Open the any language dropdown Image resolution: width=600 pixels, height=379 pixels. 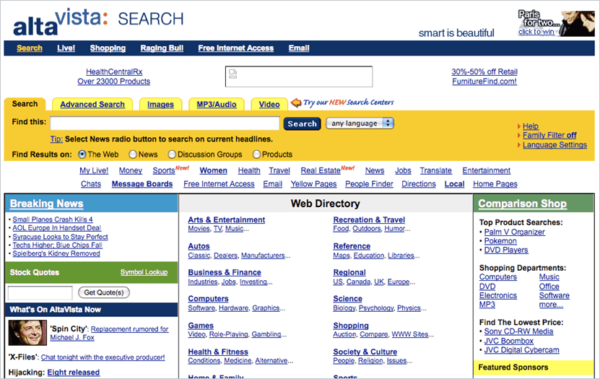(360, 123)
